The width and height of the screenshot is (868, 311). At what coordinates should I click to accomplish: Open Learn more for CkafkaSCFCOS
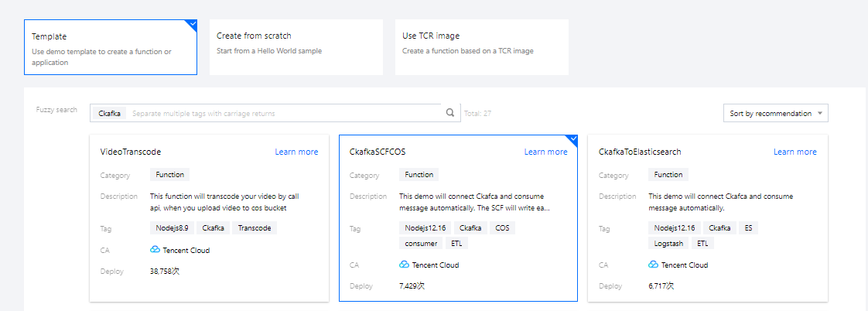pos(545,152)
